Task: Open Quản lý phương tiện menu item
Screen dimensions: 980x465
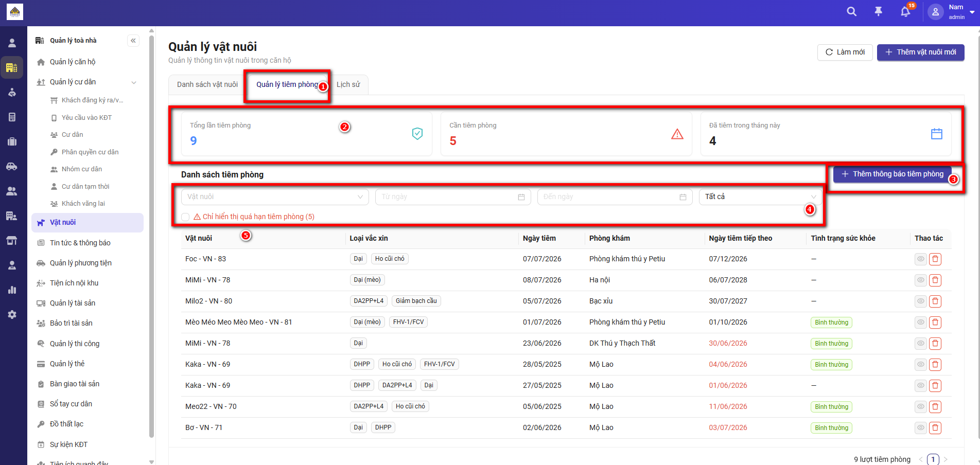Action: click(81, 263)
